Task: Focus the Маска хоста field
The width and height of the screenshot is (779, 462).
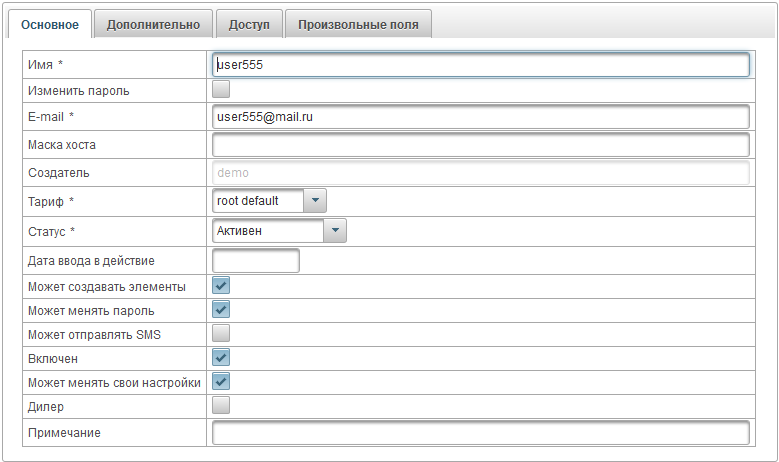Action: click(480, 145)
